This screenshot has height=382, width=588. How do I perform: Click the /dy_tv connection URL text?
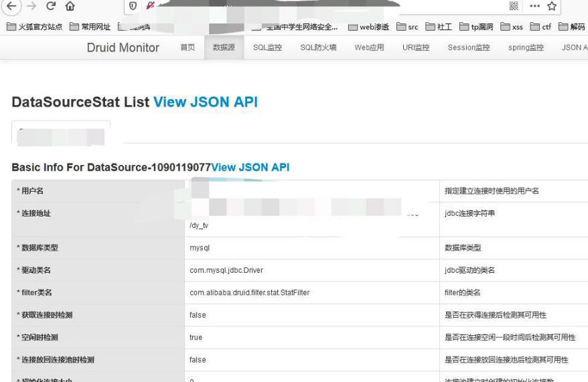(x=199, y=225)
